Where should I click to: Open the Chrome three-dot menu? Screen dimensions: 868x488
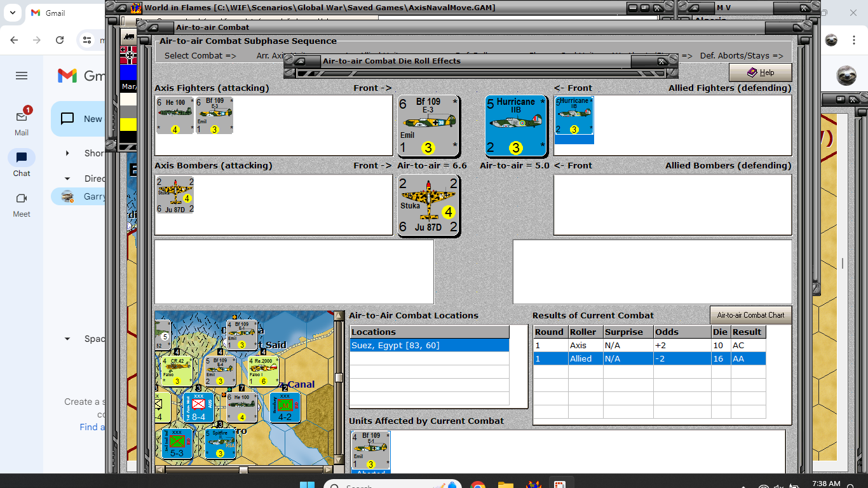pyautogui.click(x=854, y=40)
